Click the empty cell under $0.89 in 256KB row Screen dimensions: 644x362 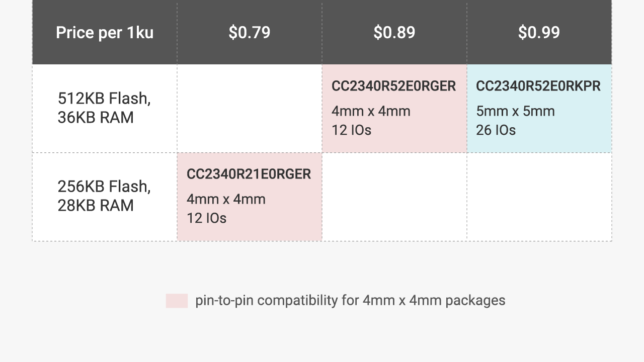[394, 197]
